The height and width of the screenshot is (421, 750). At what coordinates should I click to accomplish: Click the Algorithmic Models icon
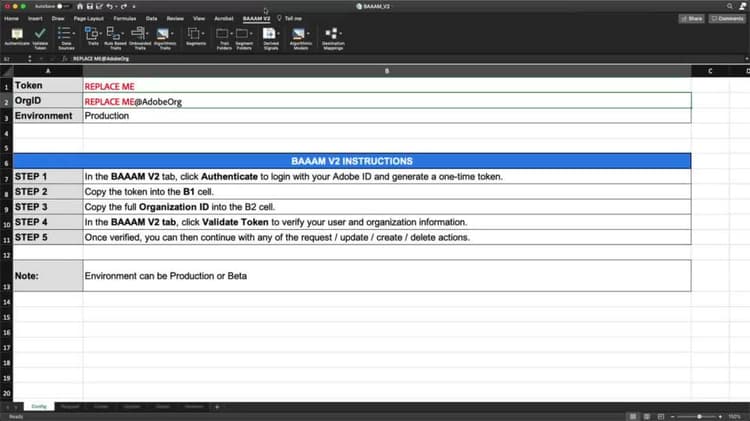[298, 33]
